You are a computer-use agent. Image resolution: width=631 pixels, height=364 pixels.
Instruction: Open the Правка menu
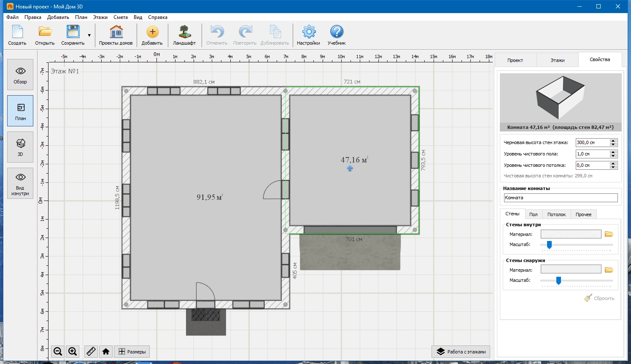33,17
